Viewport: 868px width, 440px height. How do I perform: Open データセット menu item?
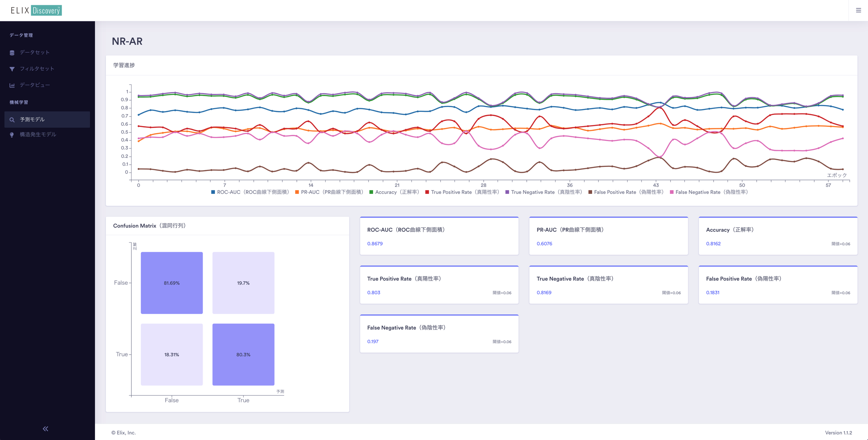pyautogui.click(x=35, y=52)
